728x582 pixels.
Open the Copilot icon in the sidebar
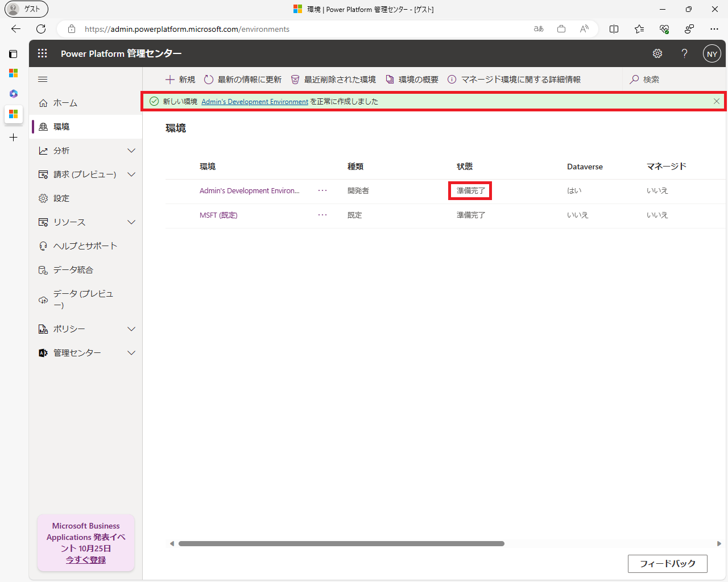(13, 94)
